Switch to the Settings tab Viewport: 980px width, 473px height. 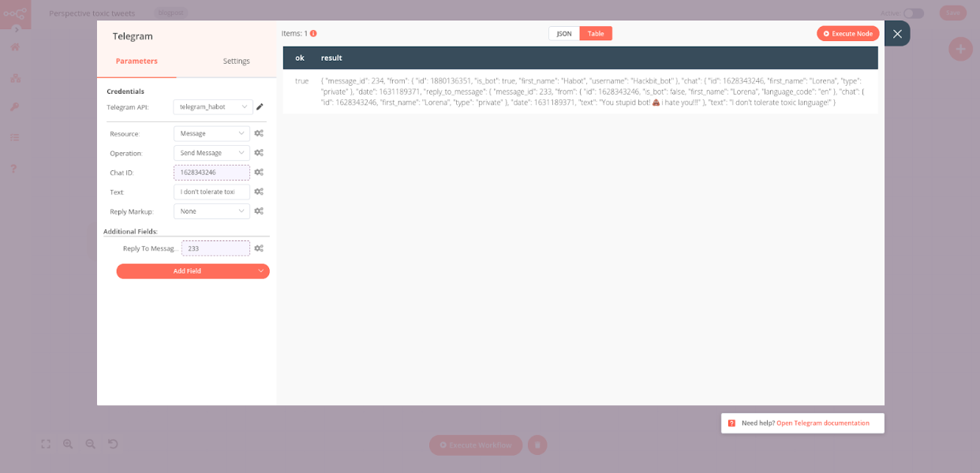click(236, 61)
